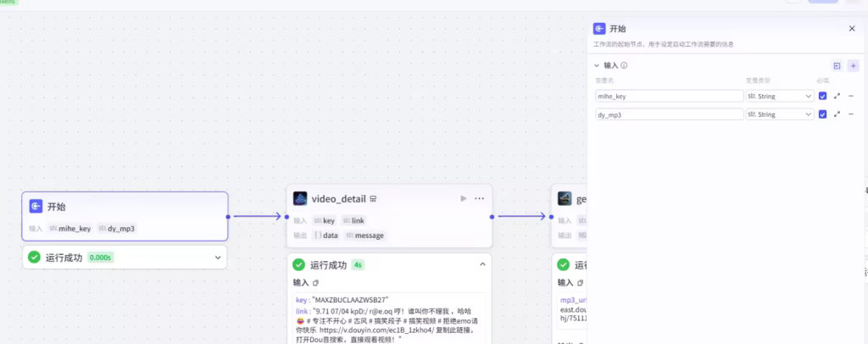Open variable type dropdown for dy_mp3
This screenshot has height=344, width=868.
coord(779,114)
